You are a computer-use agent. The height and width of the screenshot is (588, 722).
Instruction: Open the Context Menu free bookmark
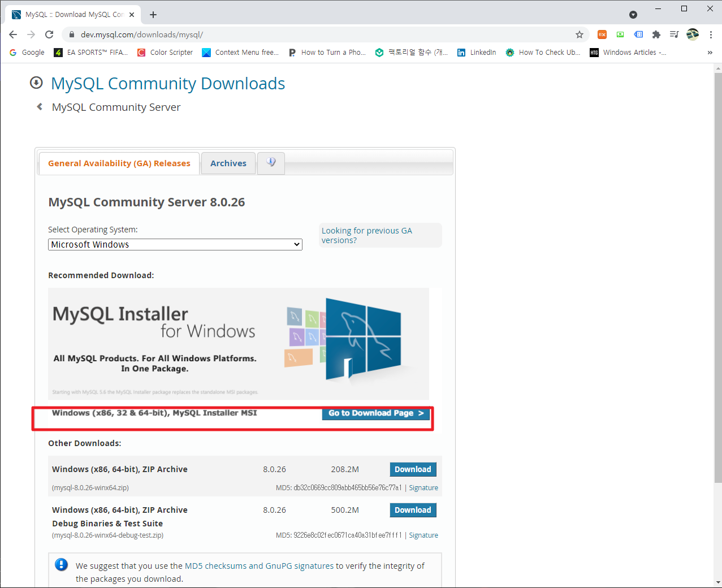[x=240, y=52]
